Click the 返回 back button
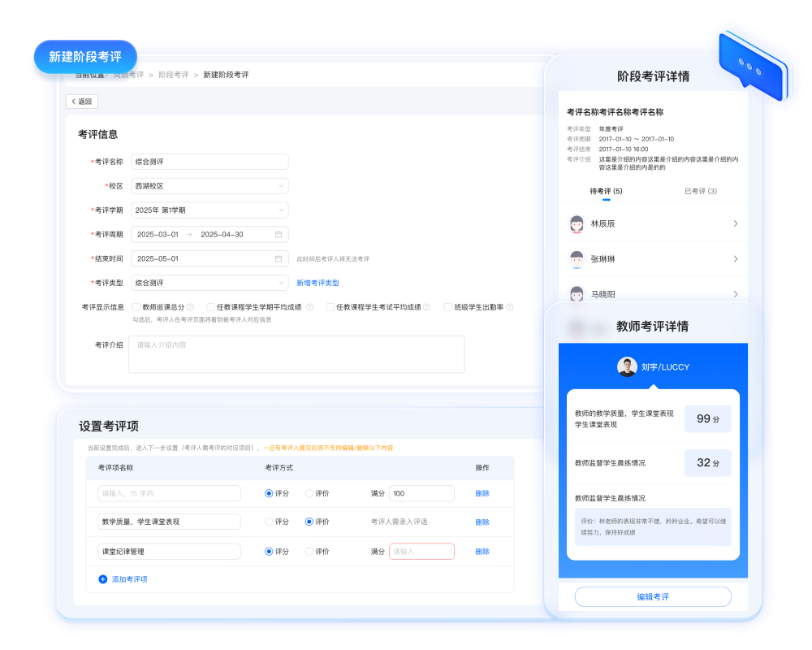Image resolution: width=812 pixels, height=650 pixels. [x=82, y=102]
